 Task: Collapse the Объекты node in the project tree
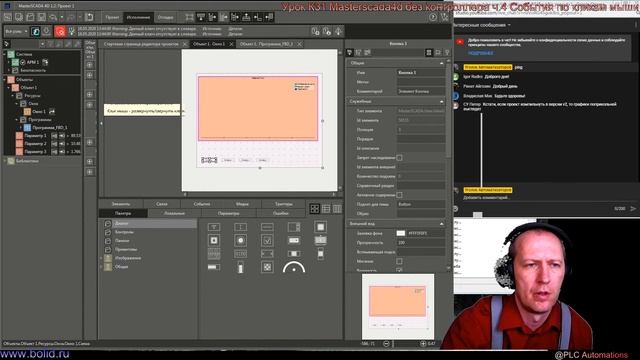coord(4,80)
